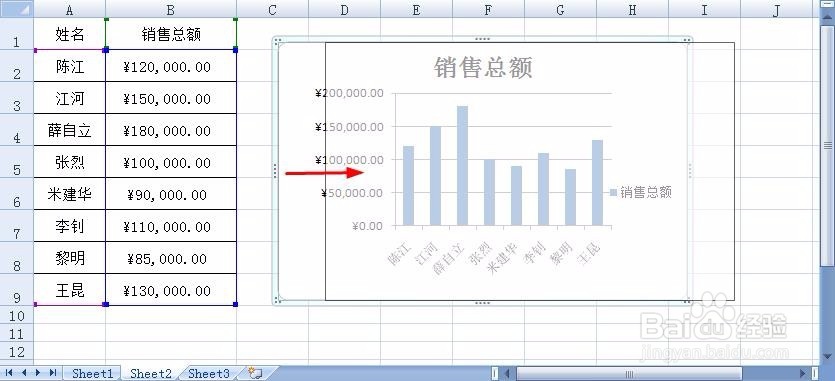Insert a new worksheet tab icon
The width and height of the screenshot is (835, 381).
256,373
